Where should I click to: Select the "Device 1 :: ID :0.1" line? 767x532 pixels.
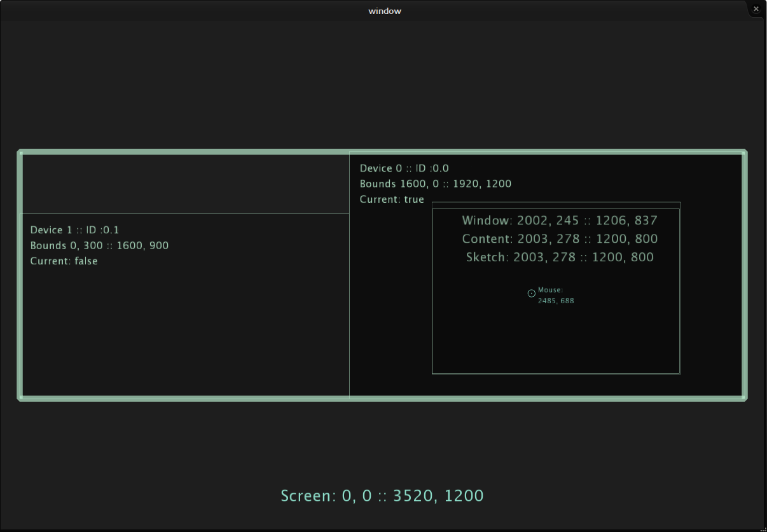(x=74, y=230)
